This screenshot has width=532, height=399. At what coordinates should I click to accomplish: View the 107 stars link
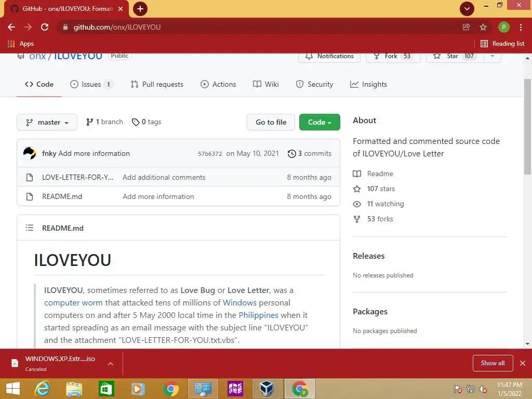pos(374,189)
